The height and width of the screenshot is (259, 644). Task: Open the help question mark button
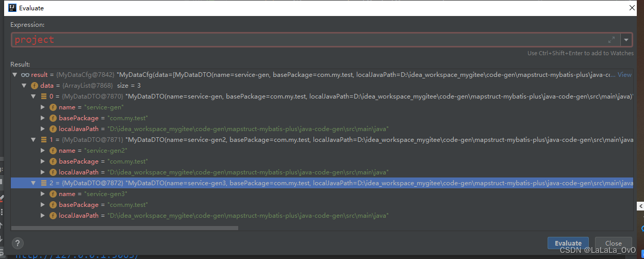pyautogui.click(x=18, y=243)
